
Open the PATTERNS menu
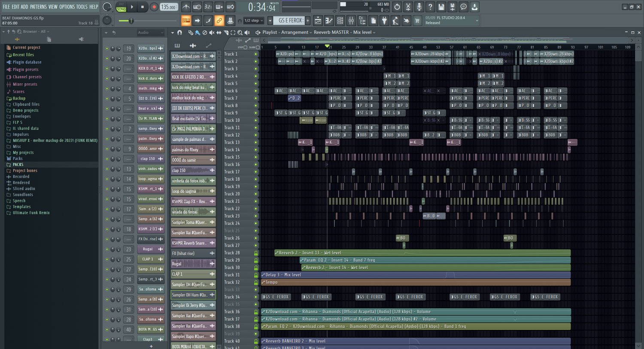(x=38, y=7)
